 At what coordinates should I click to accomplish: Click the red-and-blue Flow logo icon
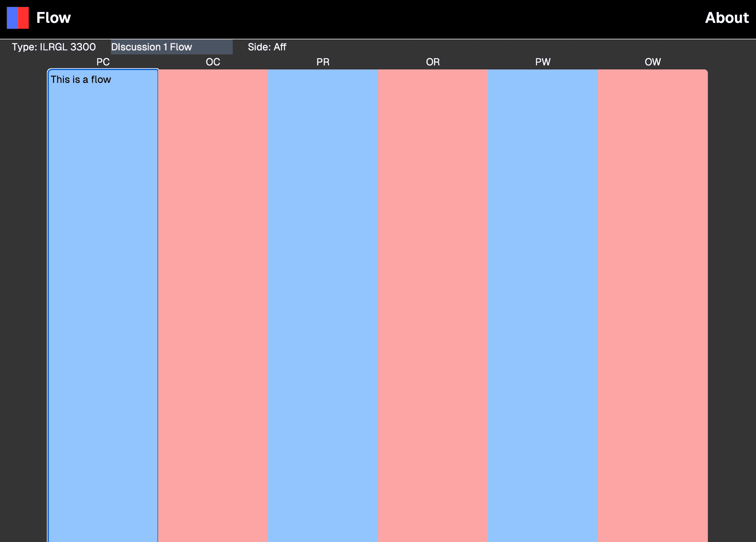pyautogui.click(x=17, y=17)
